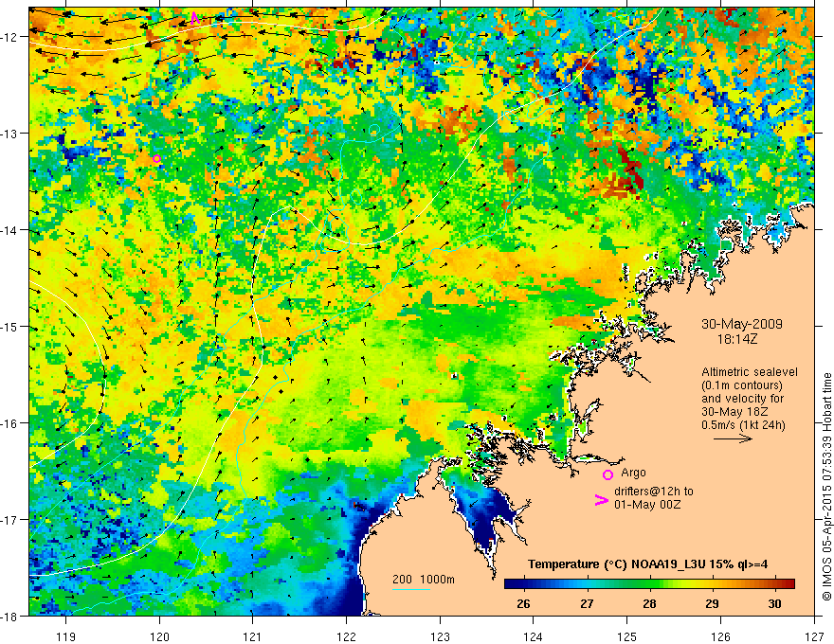Click the latitude label '-16'
This screenshot has height=644, width=834.
10,423
